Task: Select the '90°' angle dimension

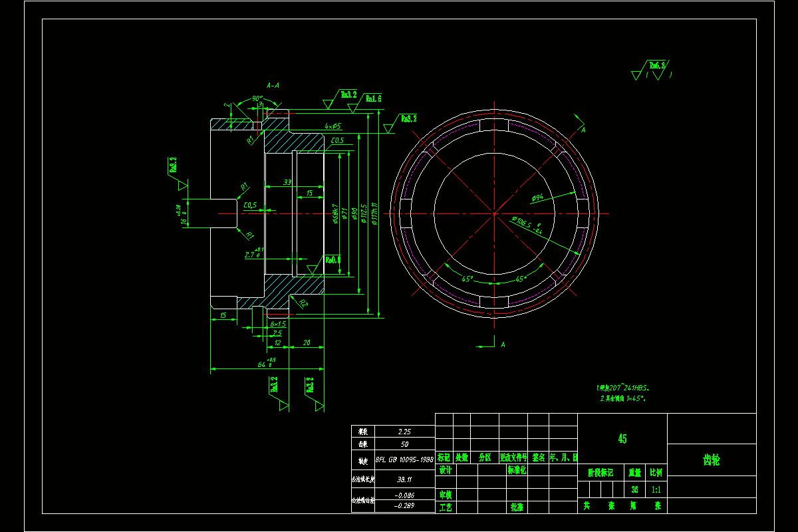Action: 257,98
